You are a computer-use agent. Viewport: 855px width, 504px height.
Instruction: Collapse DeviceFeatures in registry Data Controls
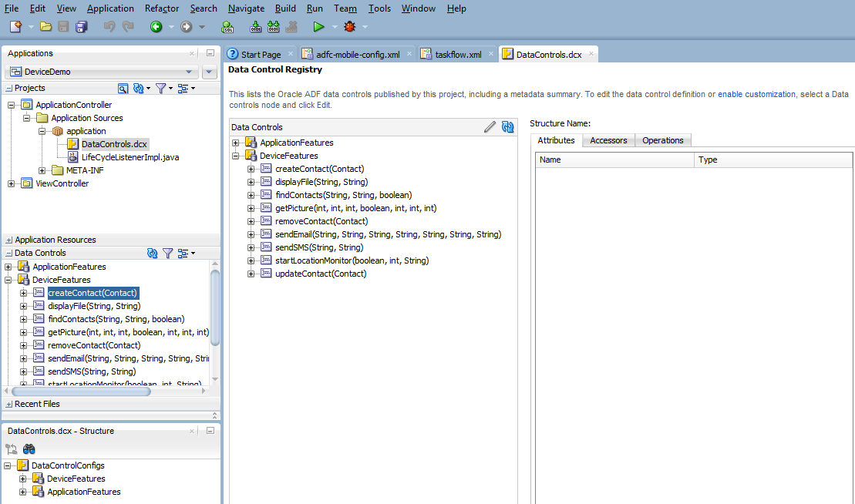pyautogui.click(x=236, y=156)
